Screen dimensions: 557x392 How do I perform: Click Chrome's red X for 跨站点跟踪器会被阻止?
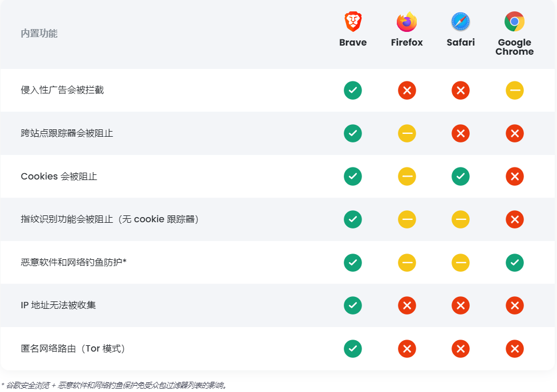tap(514, 133)
